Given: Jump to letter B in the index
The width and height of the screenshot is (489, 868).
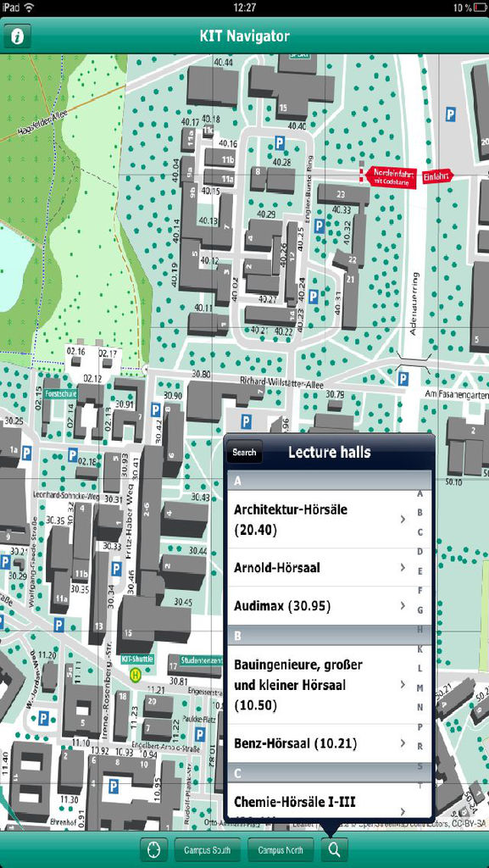Looking at the screenshot, I should (x=420, y=513).
